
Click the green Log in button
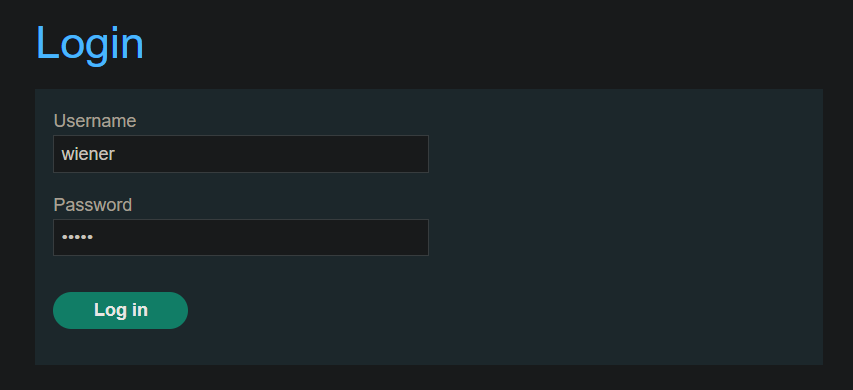(120, 310)
